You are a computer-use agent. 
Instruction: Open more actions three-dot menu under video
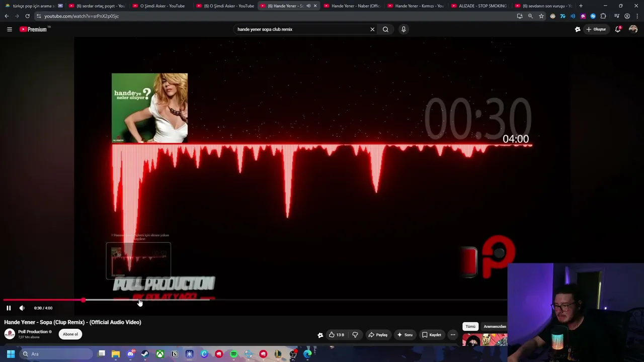[453, 335]
